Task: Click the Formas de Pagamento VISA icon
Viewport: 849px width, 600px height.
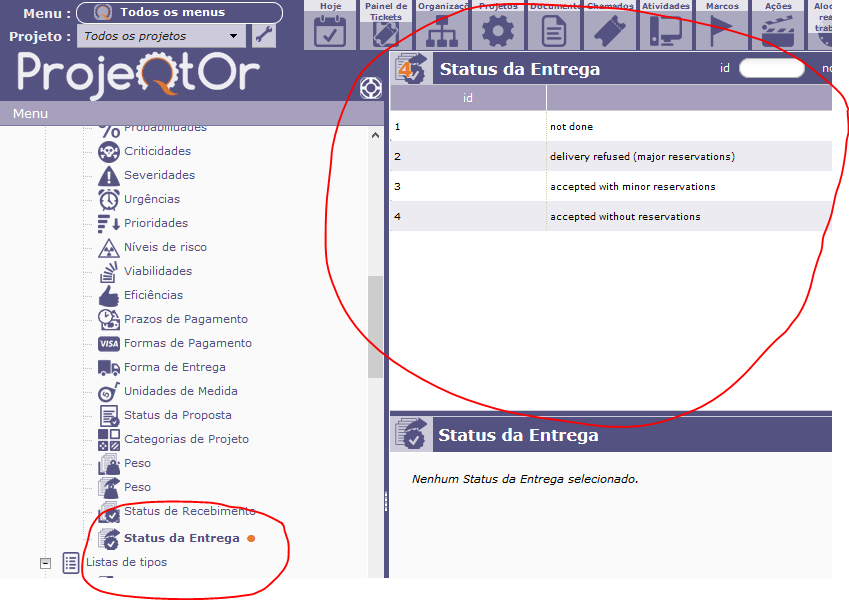Action: [x=109, y=343]
